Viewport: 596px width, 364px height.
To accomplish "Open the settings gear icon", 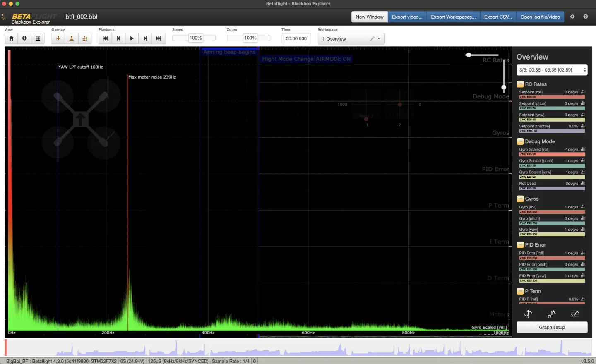I will coord(572,17).
